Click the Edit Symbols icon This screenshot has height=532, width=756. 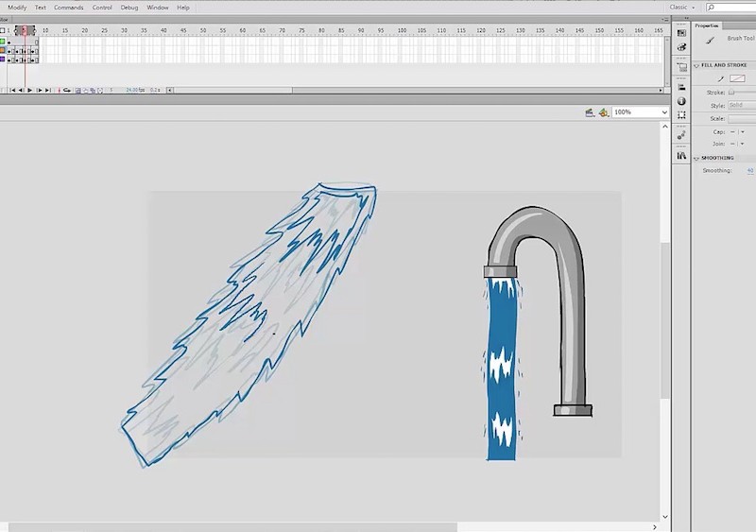603,112
